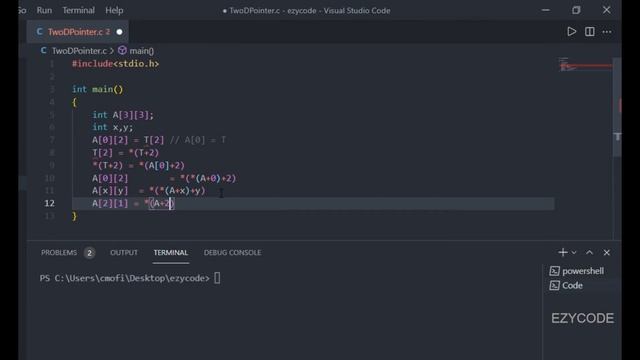Open the launch profile dropdown beside the plus
The width and height of the screenshot is (640, 360).
[x=574, y=253]
